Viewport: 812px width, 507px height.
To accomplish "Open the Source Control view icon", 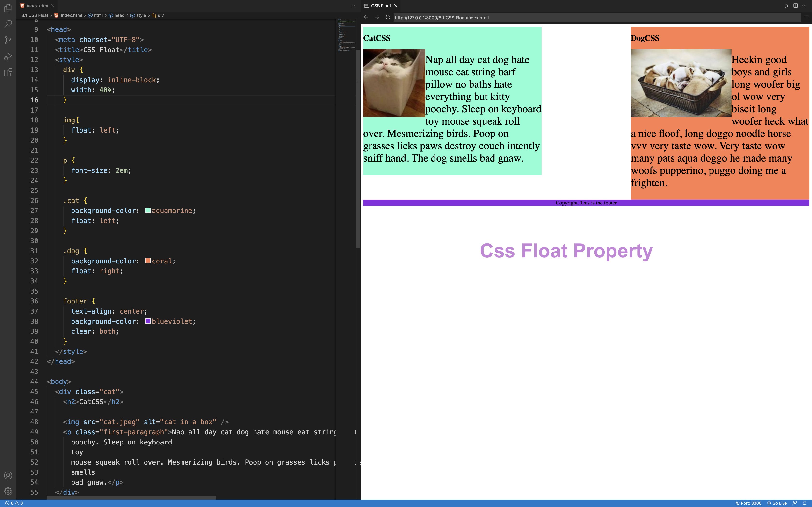I will 8,40.
